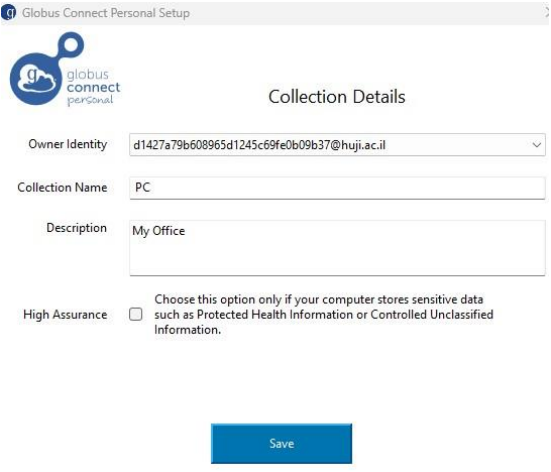Select the huji.ac.il identity combo box
551x472 pixels.
coord(337,145)
